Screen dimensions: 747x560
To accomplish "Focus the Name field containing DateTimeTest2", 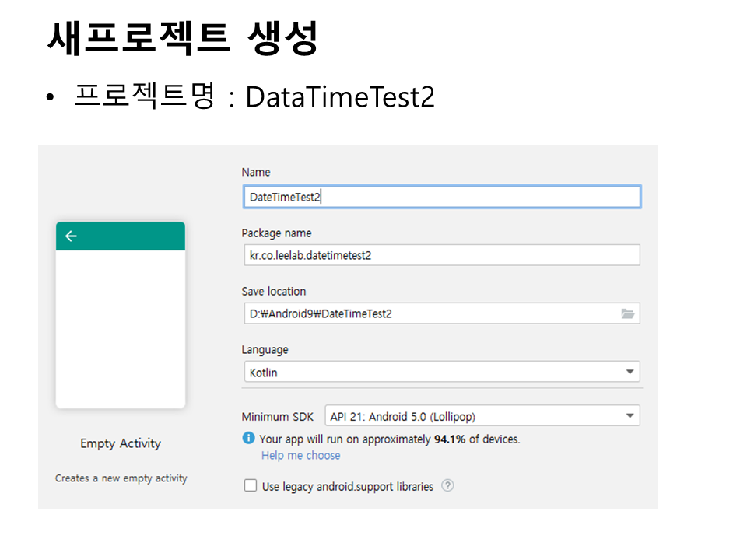I will click(441, 198).
